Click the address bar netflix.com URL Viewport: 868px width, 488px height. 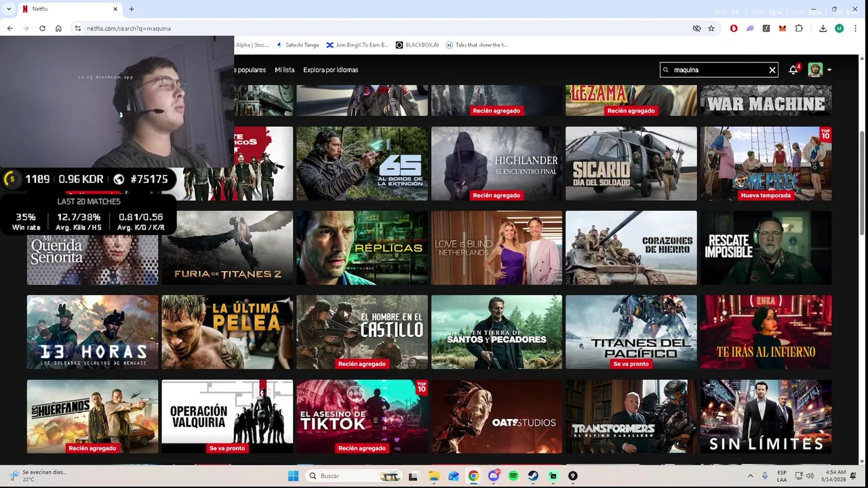point(129,28)
